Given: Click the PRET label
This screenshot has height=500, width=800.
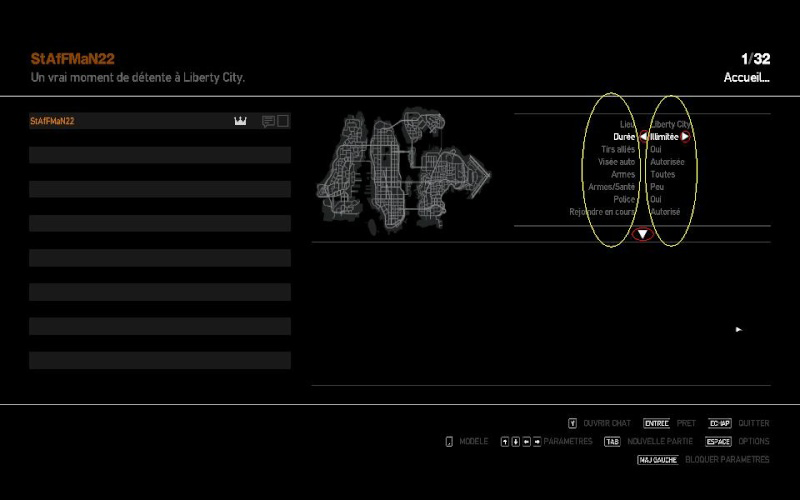Looking at the screenshot, I should [x=686, y=423].
